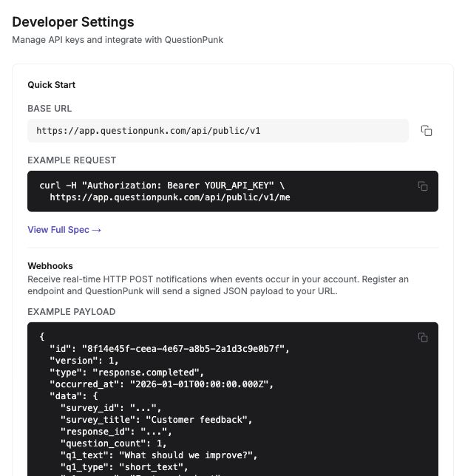Click the "q1_text" What should we improve line

[159, 455]
